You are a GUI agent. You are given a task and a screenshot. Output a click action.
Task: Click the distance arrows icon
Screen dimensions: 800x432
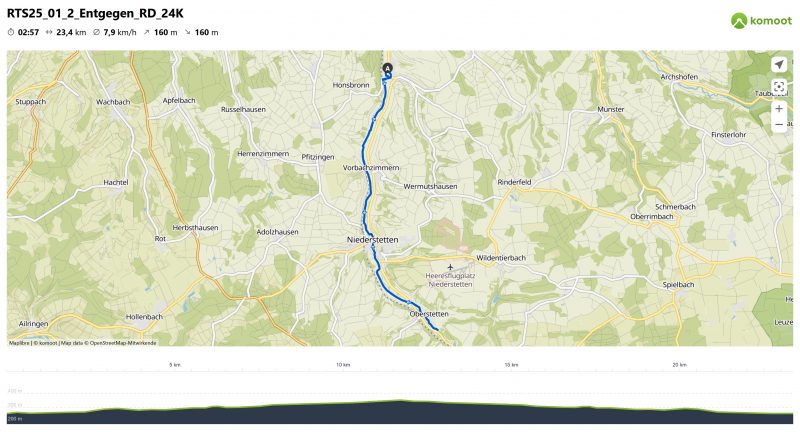point(49,32)
